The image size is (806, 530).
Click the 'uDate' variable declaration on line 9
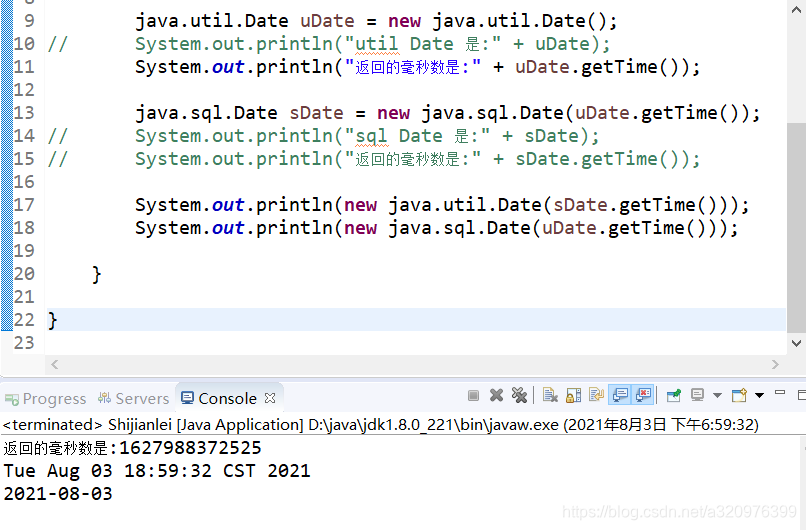327,21
